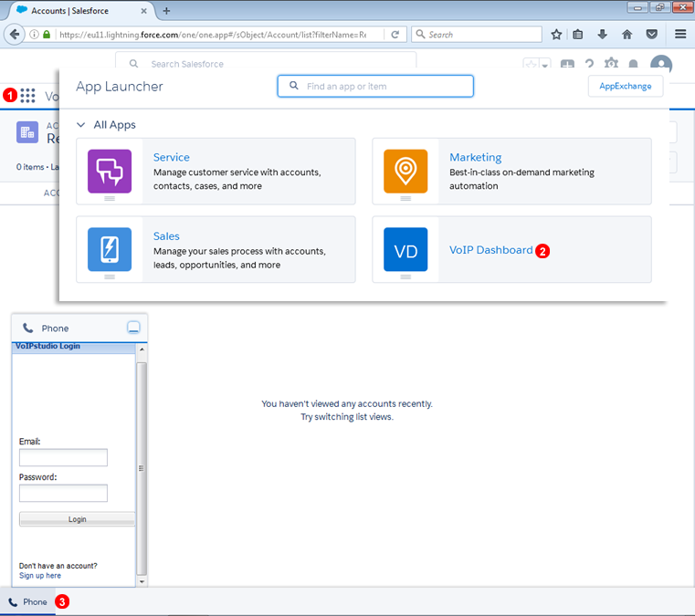
Task: Open the VoIP Dashboard app link
Action: point(490,250)
